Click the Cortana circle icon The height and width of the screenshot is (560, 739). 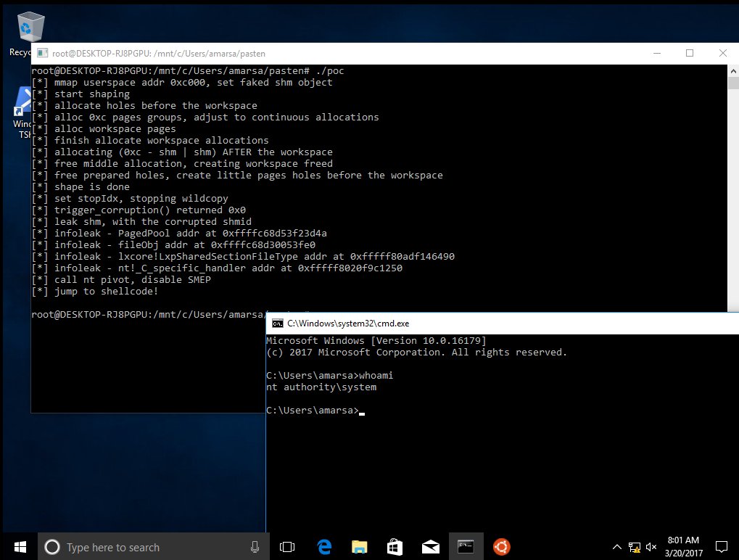click(x=51, y=547)
